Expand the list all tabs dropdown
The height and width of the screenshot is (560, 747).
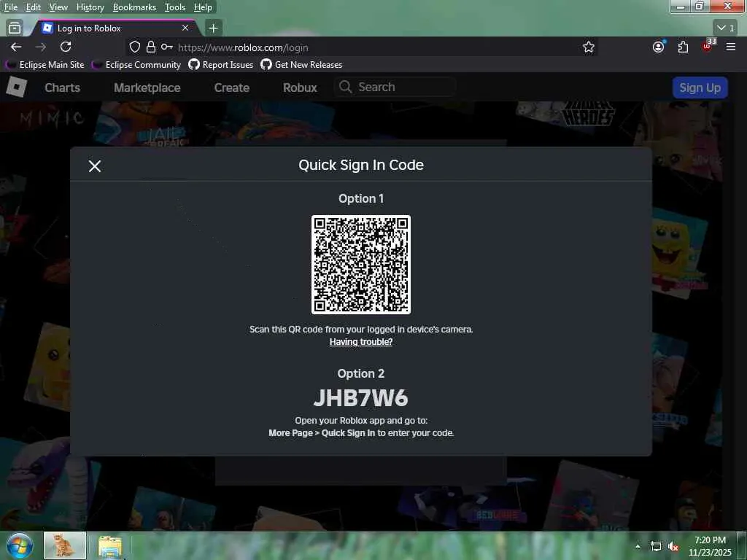point(726,28)
